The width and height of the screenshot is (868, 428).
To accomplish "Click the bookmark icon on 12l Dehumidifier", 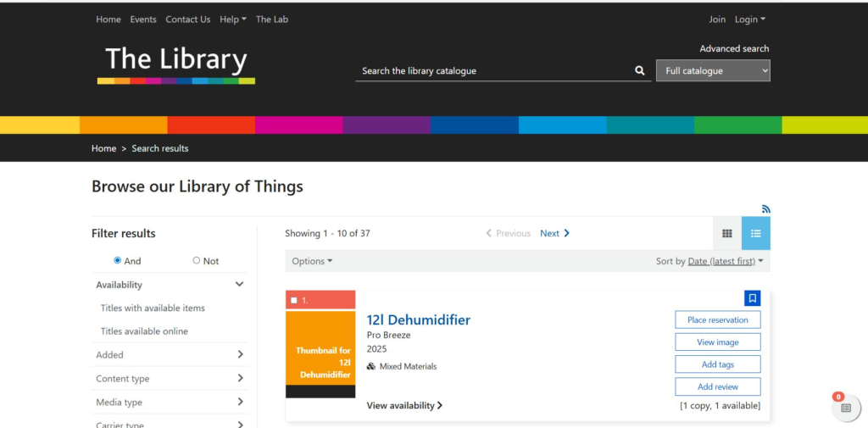I will [x=752, y=298].
